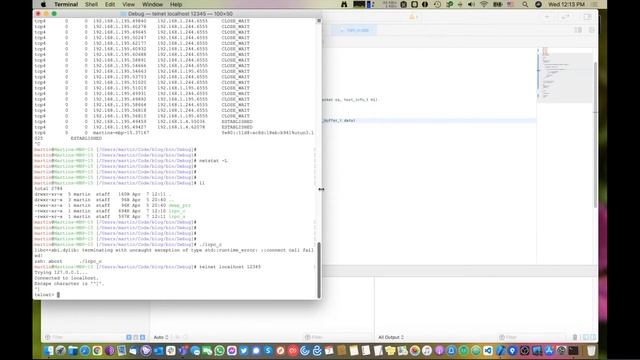The width and height of the screenshot is (640, 360).
Task: Open Google Chrome in the Dock
Action: coord(97,351)
